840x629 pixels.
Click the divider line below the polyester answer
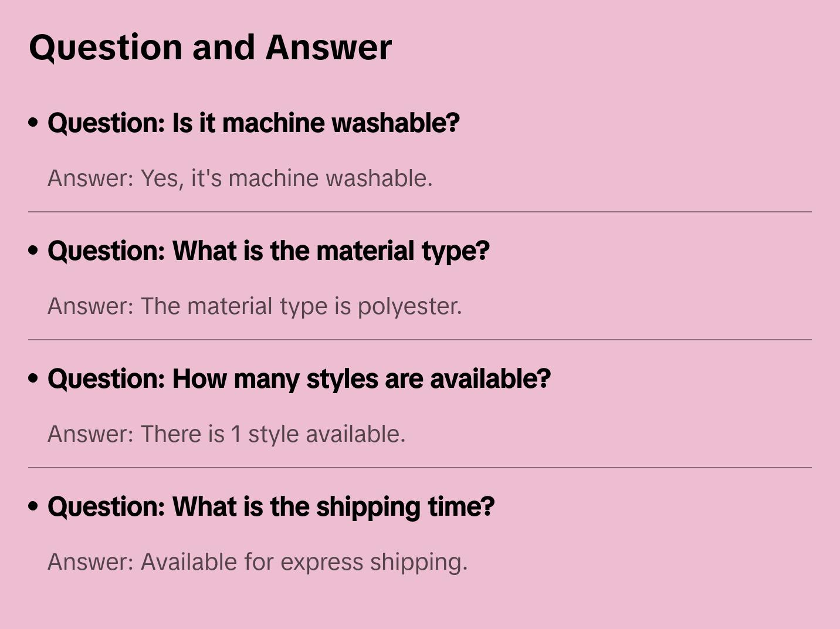pos(420,340)
